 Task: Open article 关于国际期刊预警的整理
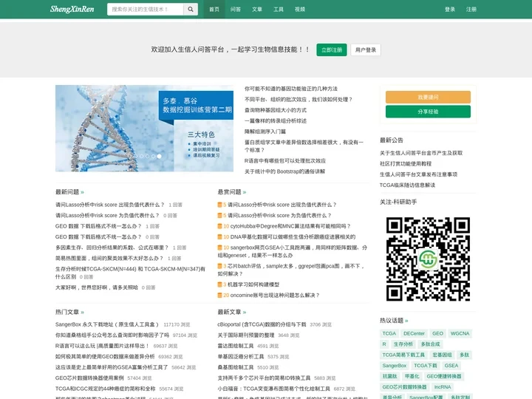point(245,335)
